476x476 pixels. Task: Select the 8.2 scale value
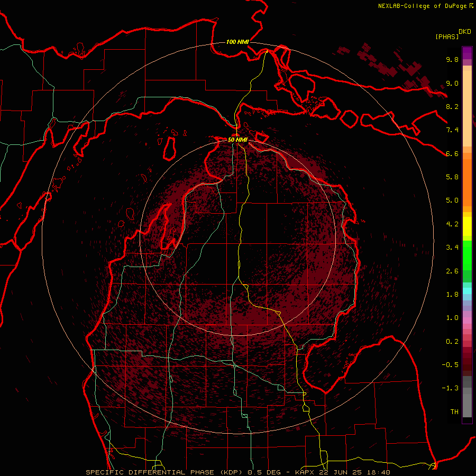(452, 106)
